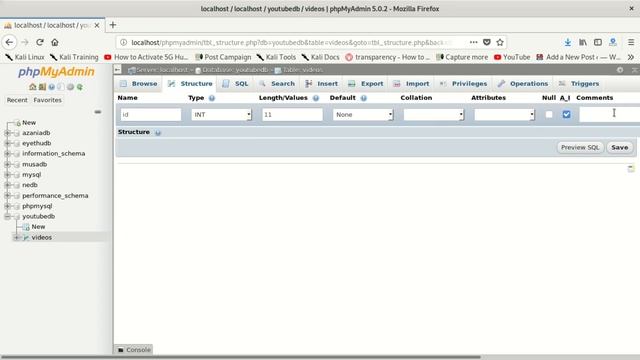
Task: Open navigation panel settings gear icon
Action: click(70, 87)
